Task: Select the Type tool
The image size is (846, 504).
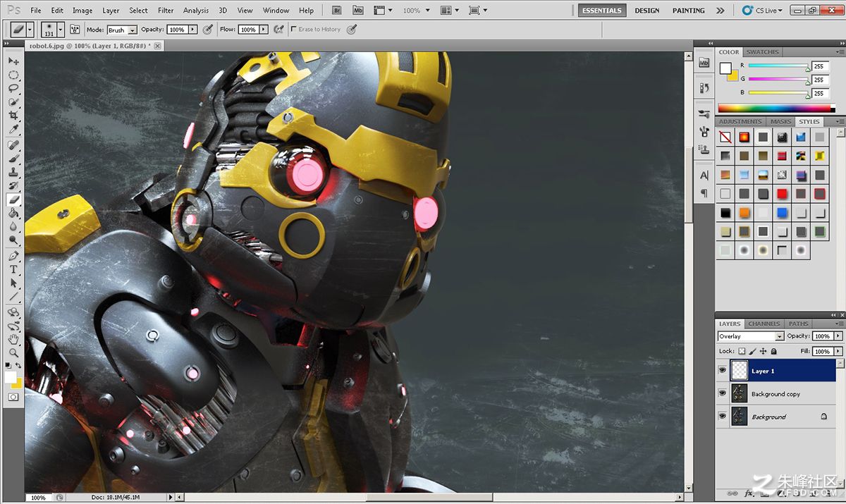Action: click(13, 269)
